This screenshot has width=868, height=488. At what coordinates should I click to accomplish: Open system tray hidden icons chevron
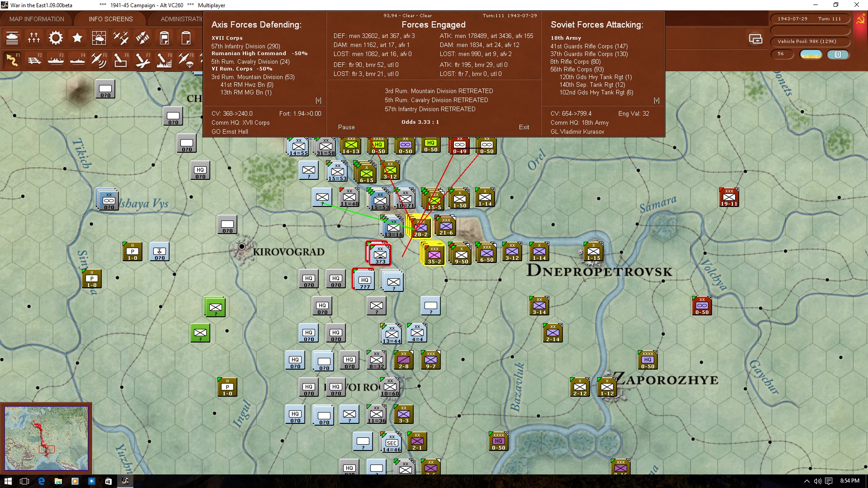807,481
